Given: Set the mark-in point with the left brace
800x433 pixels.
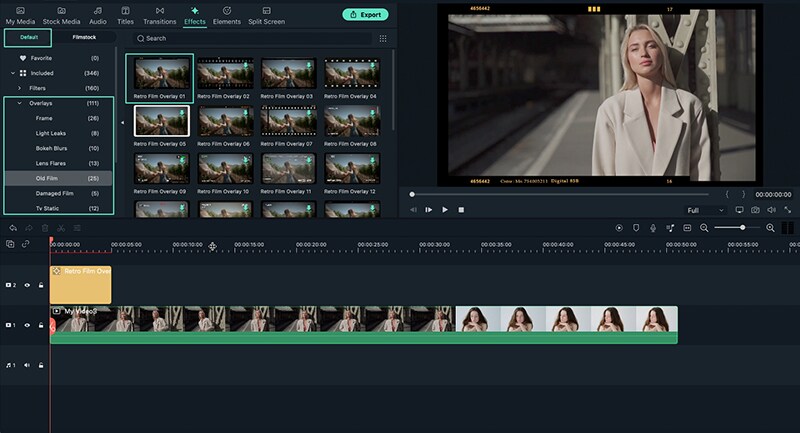Looking at the screenshot, I should [x=727, y=194].
